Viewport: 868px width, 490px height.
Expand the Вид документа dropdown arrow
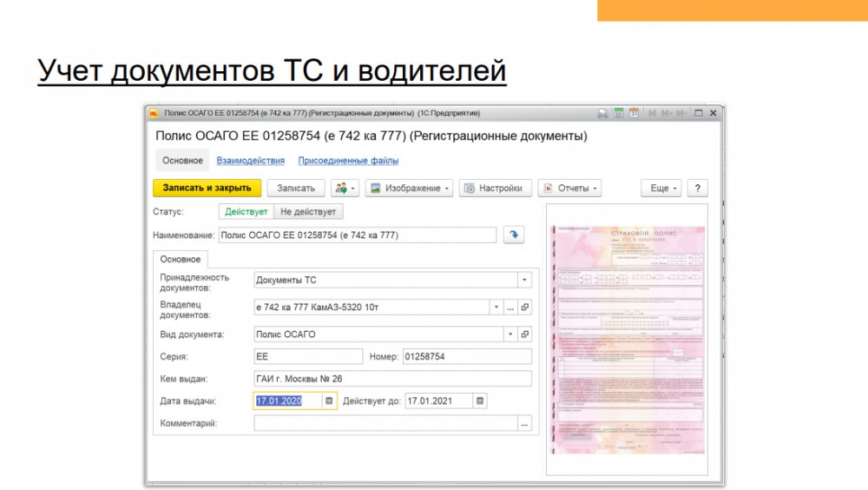(510, 334)
